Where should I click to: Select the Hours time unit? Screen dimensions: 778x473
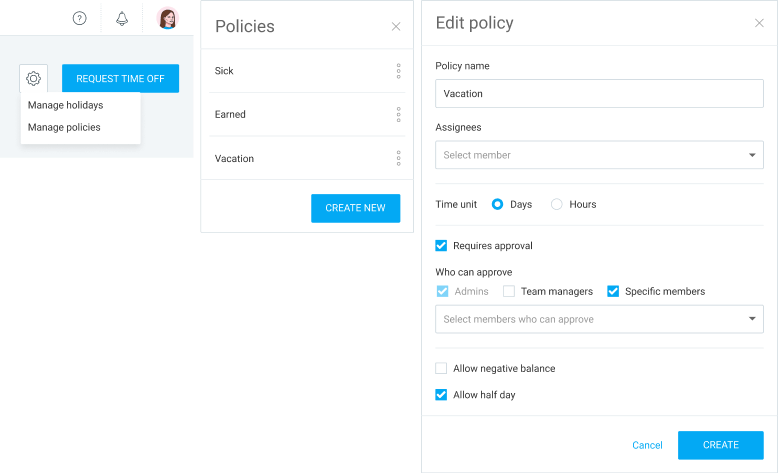557,204
